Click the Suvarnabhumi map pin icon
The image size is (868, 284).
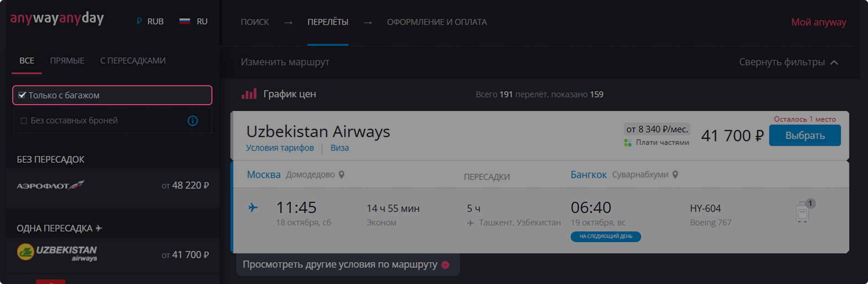pos(675,175)
